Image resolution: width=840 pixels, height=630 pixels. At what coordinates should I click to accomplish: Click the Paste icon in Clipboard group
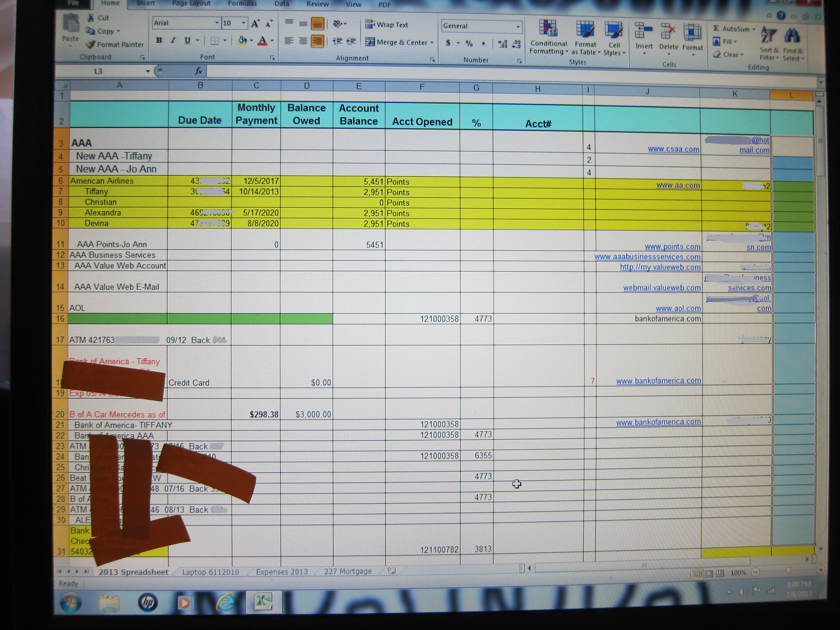pos(71,23)
